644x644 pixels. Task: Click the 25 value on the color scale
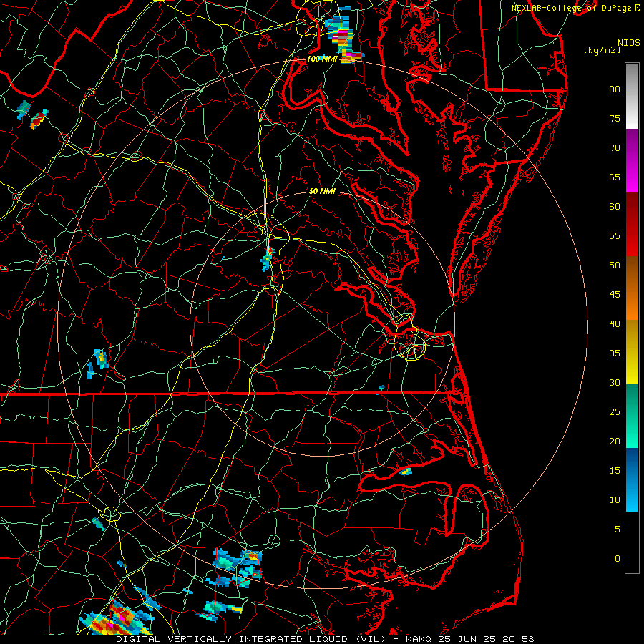(x=615, y=411)
